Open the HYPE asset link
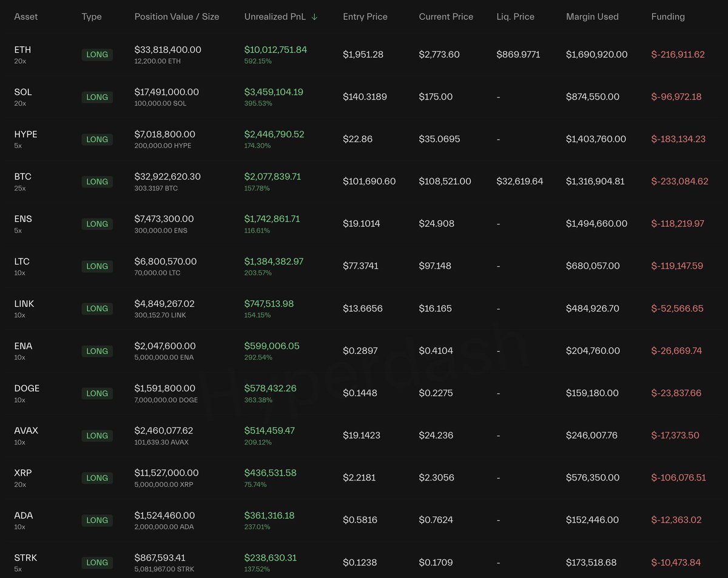The height and width of the screenshot is (578, 728). 25,134
